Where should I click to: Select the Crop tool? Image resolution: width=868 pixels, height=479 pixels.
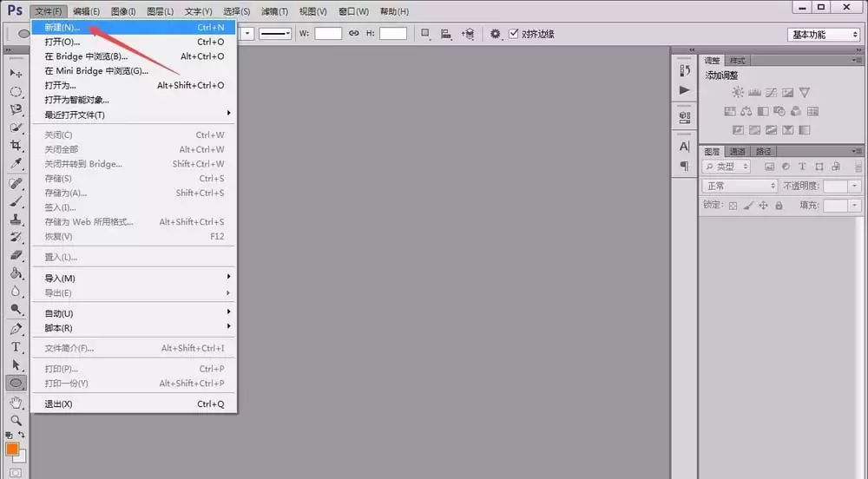[16, 146]
